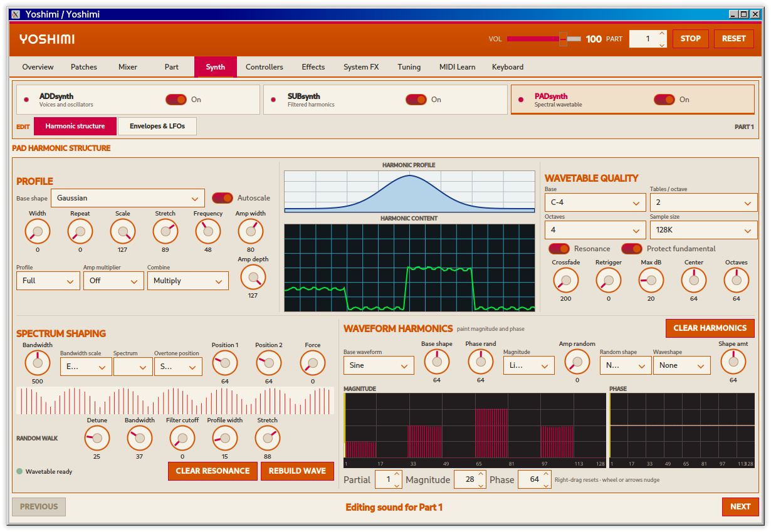Toggle Protect fundamental switch

632,249
